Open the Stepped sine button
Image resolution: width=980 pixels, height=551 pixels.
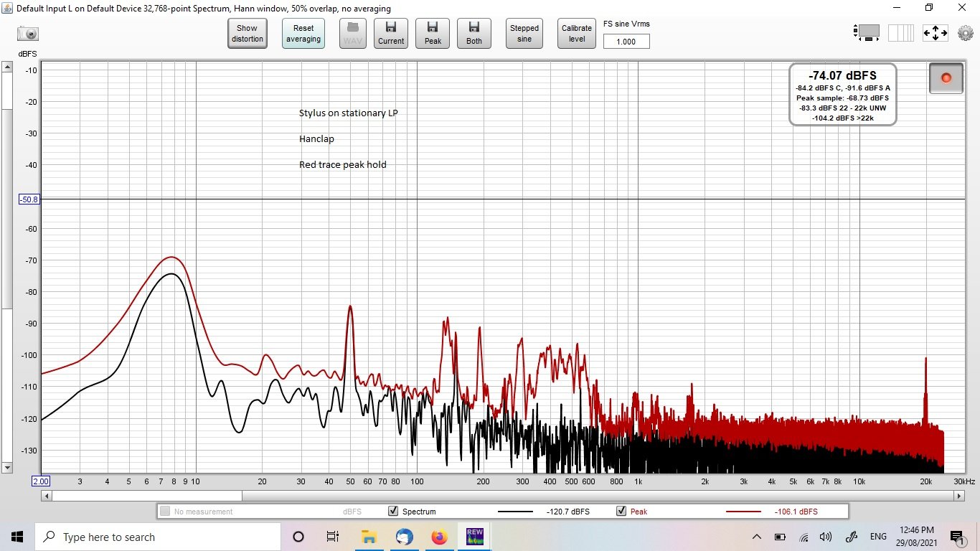click(524, 34)
